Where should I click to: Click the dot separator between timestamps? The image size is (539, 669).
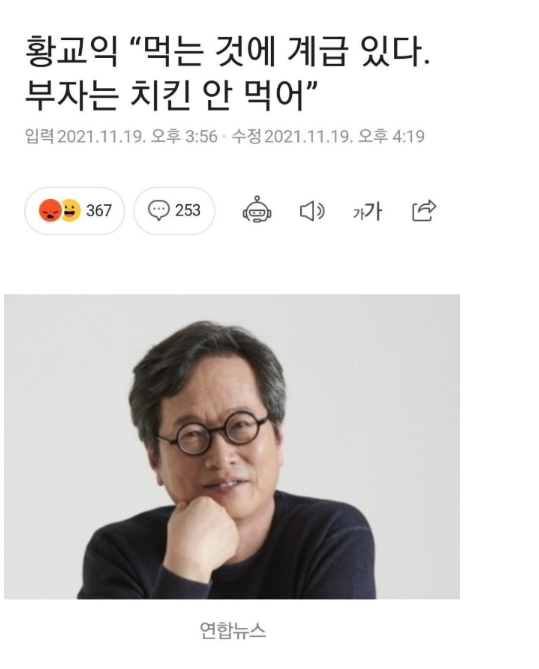click(224, 137)
